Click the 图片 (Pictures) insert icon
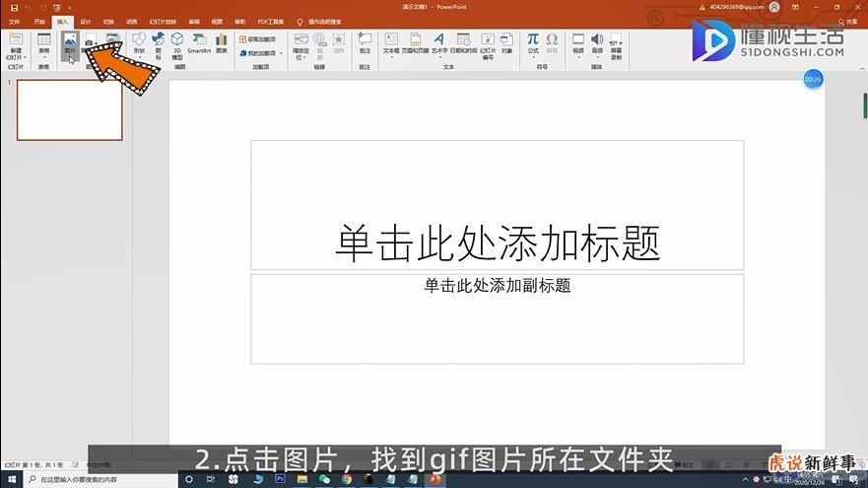The height and width of the screenshot is (488, 868). tap(70, 45)
